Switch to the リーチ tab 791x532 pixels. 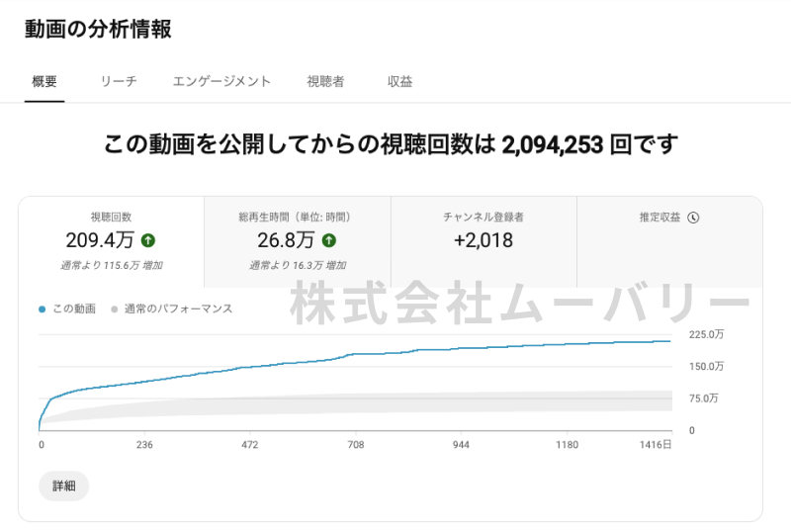119,82
